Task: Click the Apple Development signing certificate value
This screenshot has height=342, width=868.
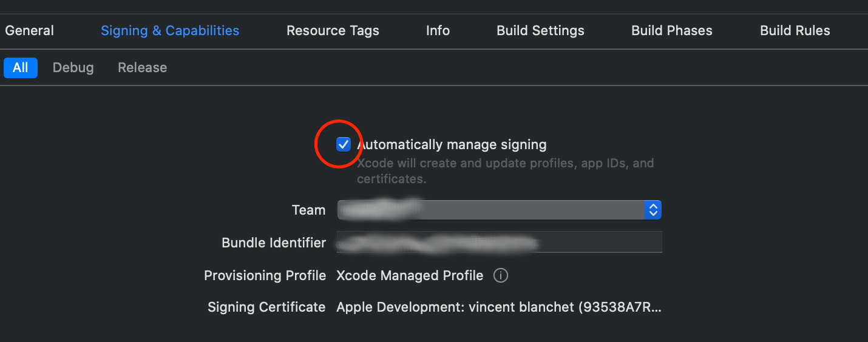Action: pyautogui.click(x=498, y=307)
